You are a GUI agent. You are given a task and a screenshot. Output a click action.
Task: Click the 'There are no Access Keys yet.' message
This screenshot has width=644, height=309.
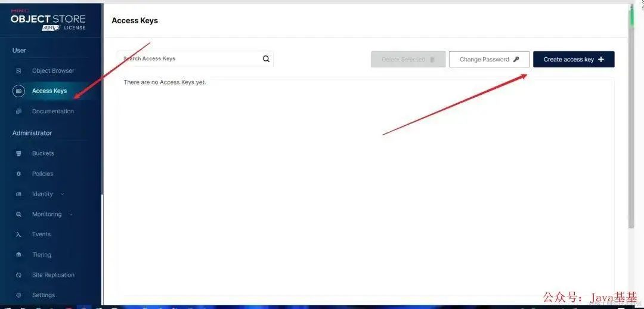click(x=165, y=82)
